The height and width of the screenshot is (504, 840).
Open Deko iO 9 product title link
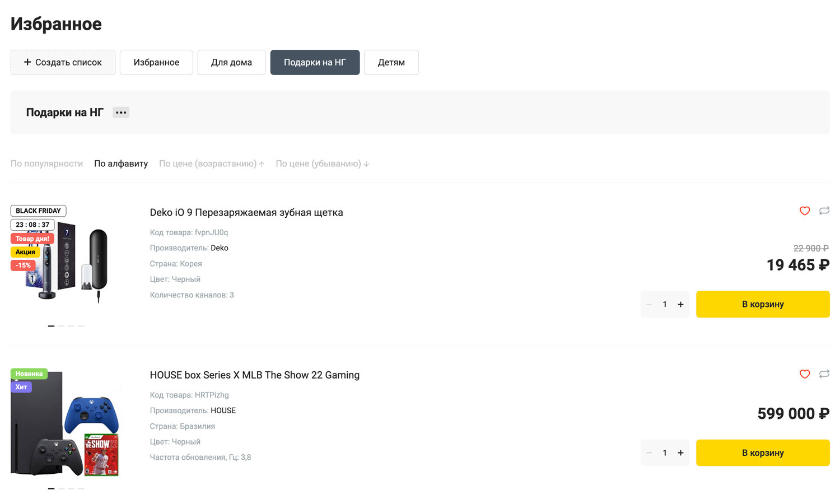(x=246, y=212)
